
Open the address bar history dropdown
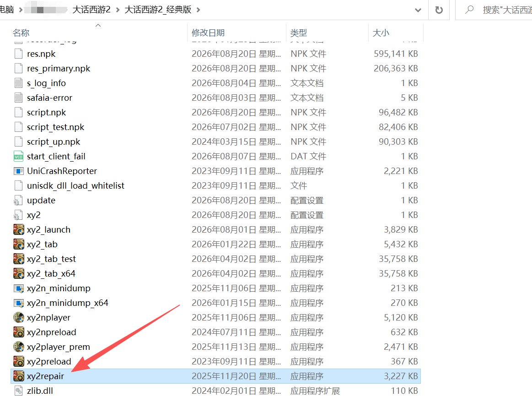[x=418, y=10]
